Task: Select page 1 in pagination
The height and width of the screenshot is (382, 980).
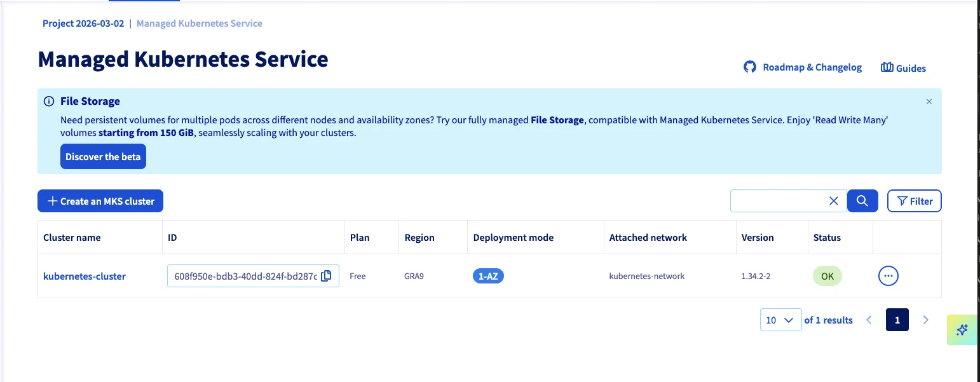Action: pos(897,320)
